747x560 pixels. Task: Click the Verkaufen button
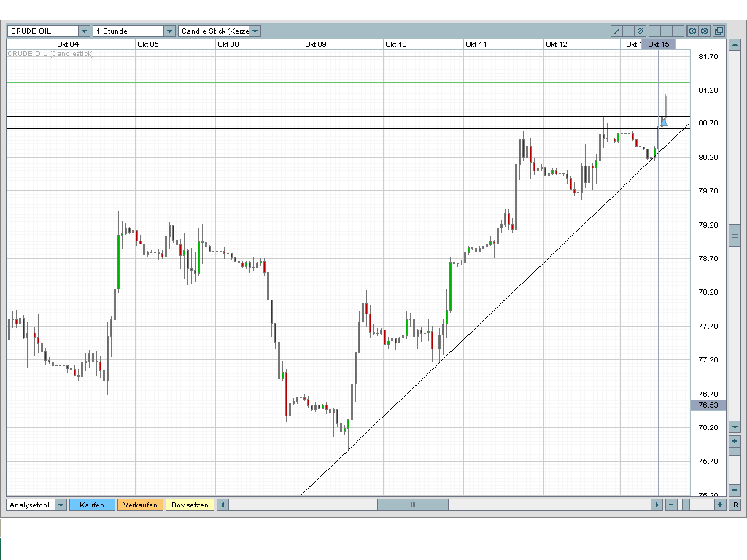click(x=140, y=505)
